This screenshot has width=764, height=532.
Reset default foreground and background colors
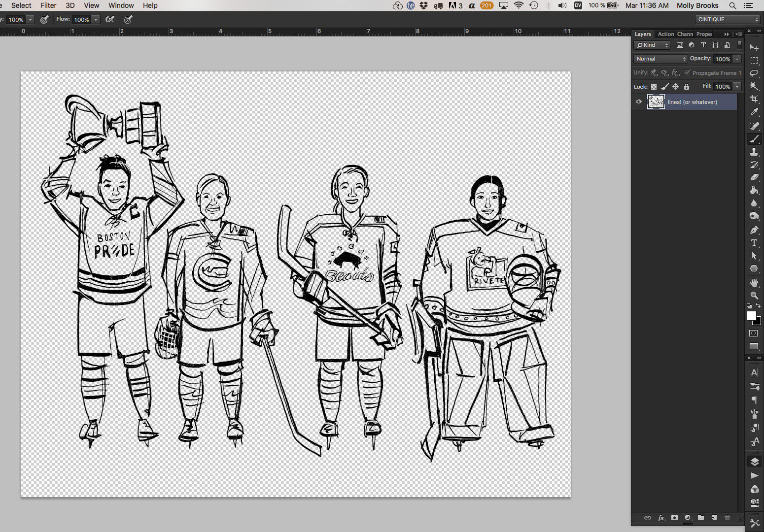coord(749,306)
